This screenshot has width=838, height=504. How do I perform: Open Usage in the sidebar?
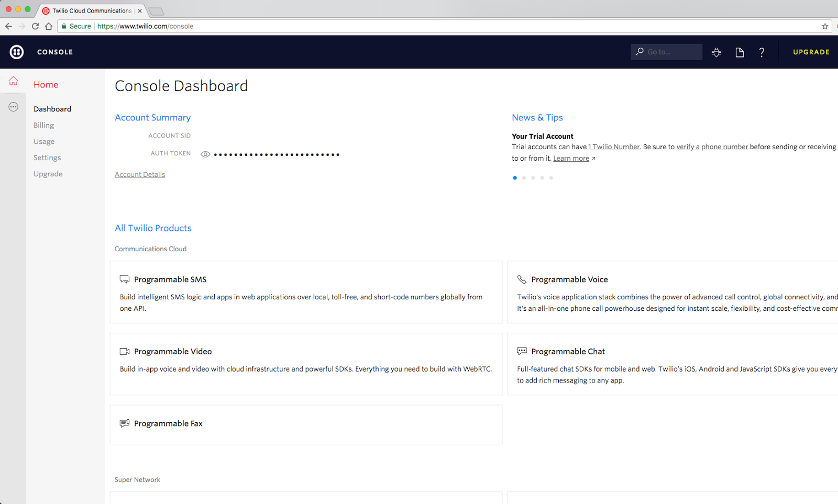pos(44,141)
